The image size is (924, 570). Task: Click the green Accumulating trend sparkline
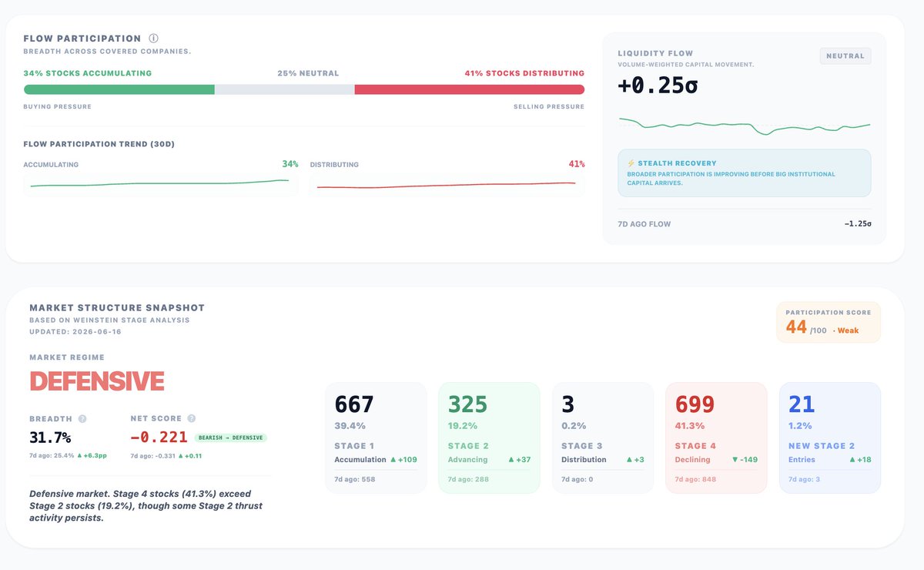tap(160, 183)
